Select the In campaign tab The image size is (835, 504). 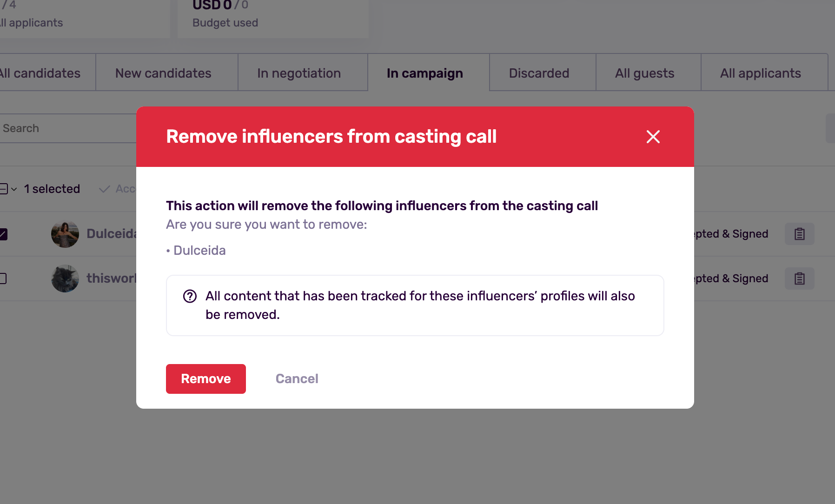[424, 73]
